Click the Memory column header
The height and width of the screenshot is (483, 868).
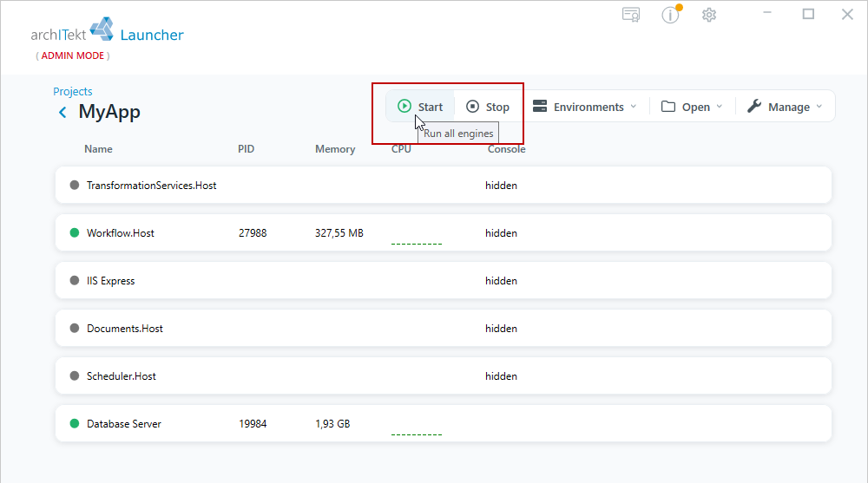335,149
